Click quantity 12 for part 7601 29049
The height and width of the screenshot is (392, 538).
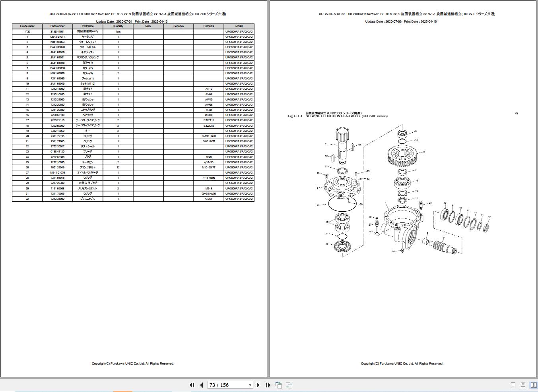click(x=118, y=168)
